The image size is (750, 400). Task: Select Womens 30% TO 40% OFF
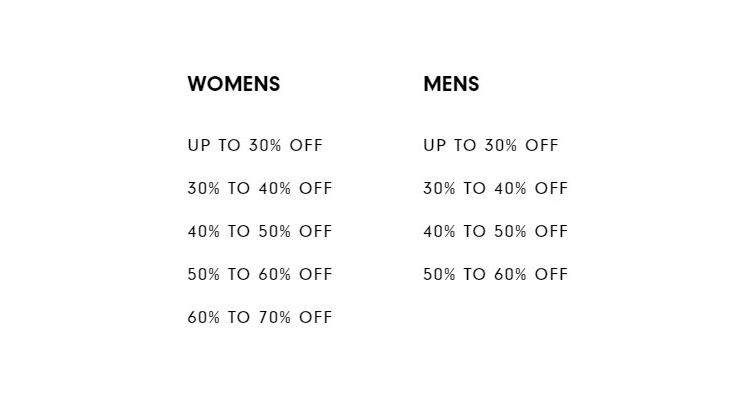pos(260,189)
